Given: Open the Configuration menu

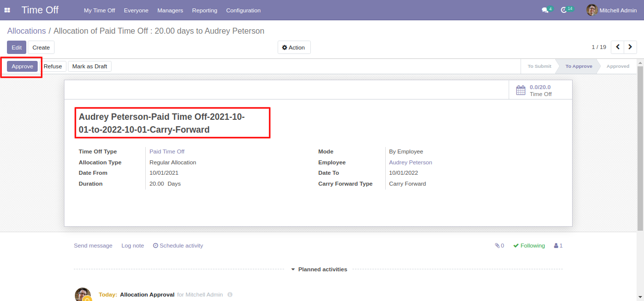Looking at the screenshot, I should [243, 10].
